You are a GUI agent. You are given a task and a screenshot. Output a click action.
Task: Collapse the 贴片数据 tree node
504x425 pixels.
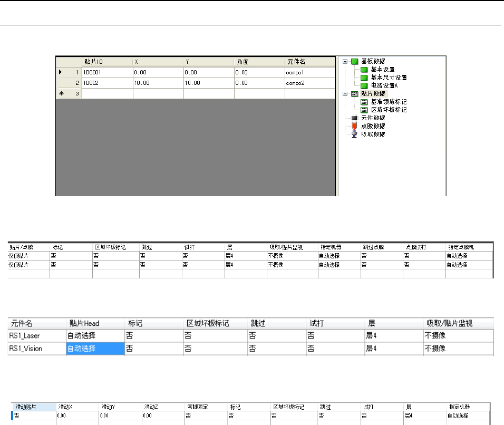pyautogui.click(x=345, y=94)
